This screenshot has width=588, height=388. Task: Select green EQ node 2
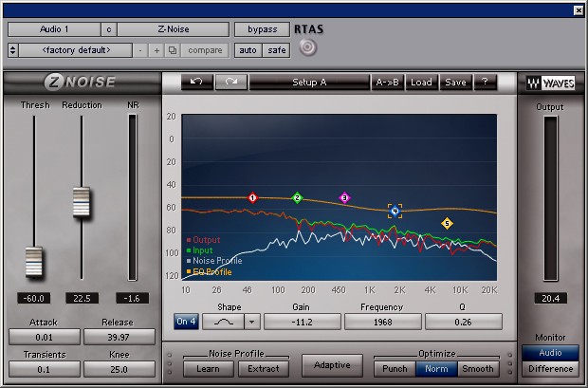pos(297,198)
